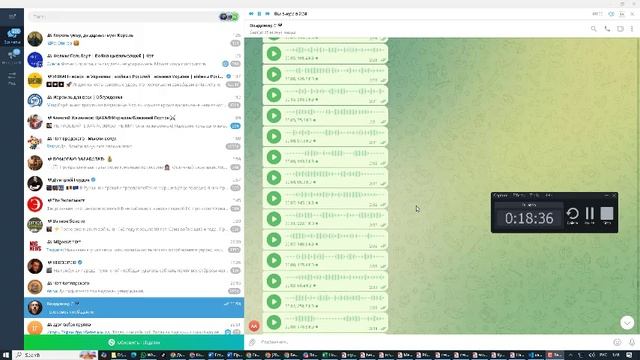Click the Windows taskbar search box
Image resolution: width=640 pixels, height=360 pixels.
pos(55,355)
